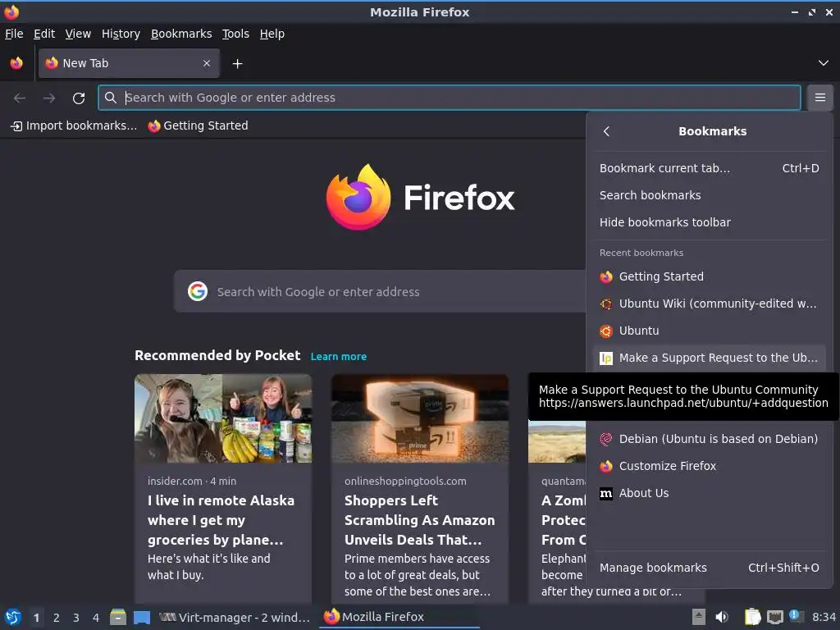Expand the list all tabs chevron

tap(824, 63)
